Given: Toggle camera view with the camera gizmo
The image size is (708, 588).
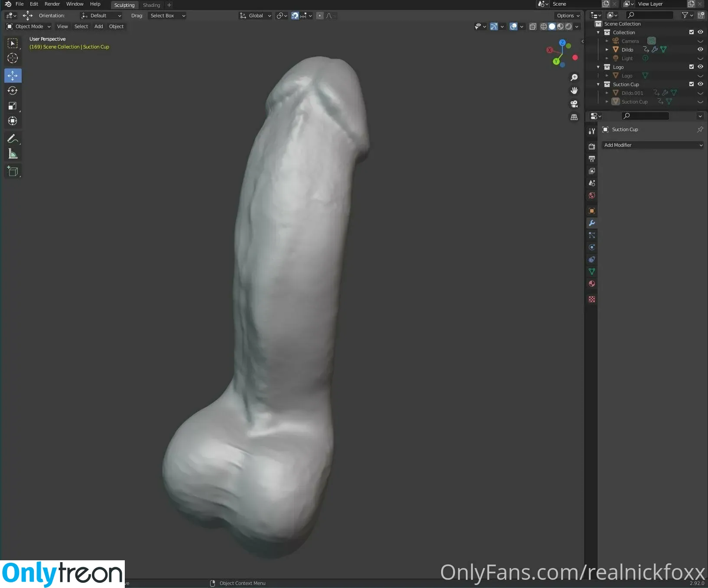Looking at the screenshot, I should [574, 104].
